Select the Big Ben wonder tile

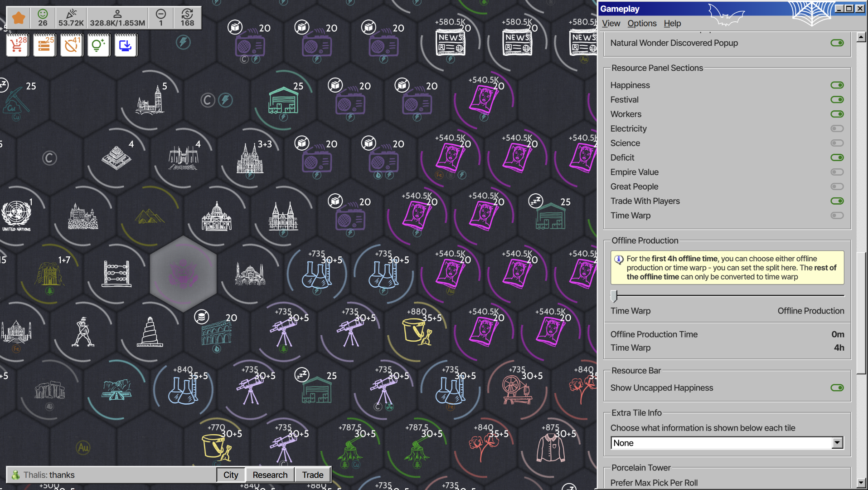click(150, 100)
